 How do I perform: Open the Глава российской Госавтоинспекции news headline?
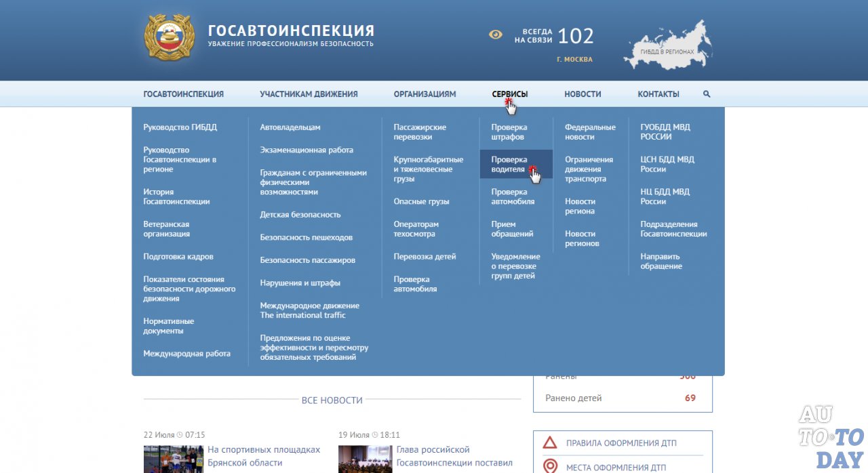click(x=454, y=456)
